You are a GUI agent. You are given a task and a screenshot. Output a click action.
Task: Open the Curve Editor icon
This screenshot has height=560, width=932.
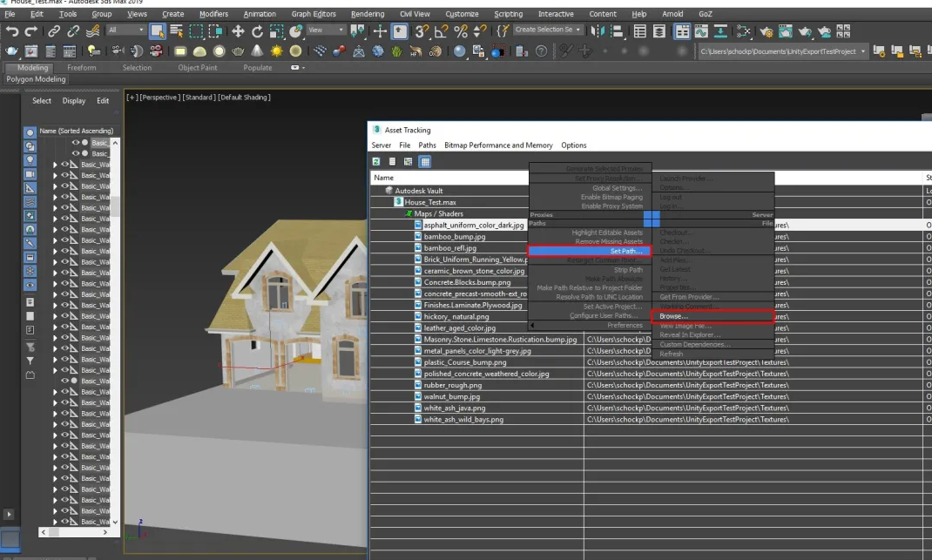click(x=701, y=30)
